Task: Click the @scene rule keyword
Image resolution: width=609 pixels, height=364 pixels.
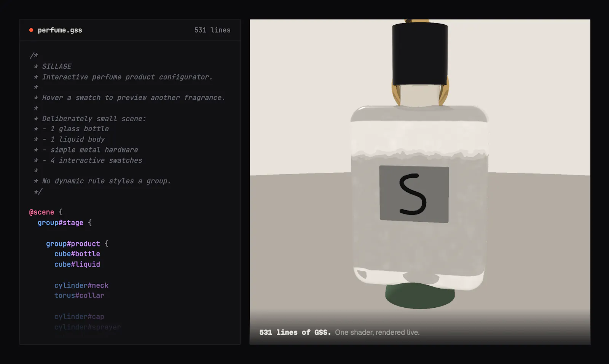Action: 41,212
